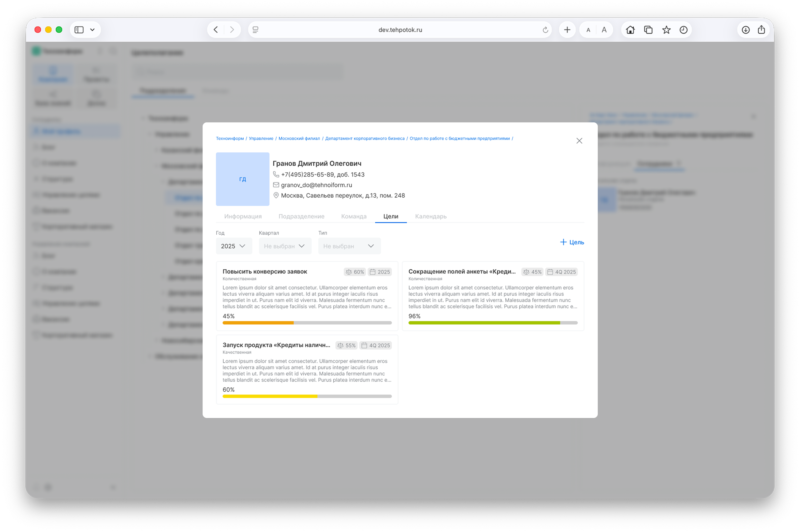Close the employee profile dialog

click(x=579, y=141)
